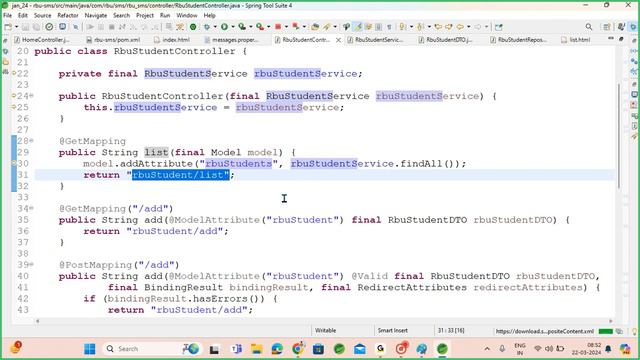The height and width of the screenshot is (360, 640).
Task: Click the Skip All Breakpoints icon
Action: tap(76, 27)
